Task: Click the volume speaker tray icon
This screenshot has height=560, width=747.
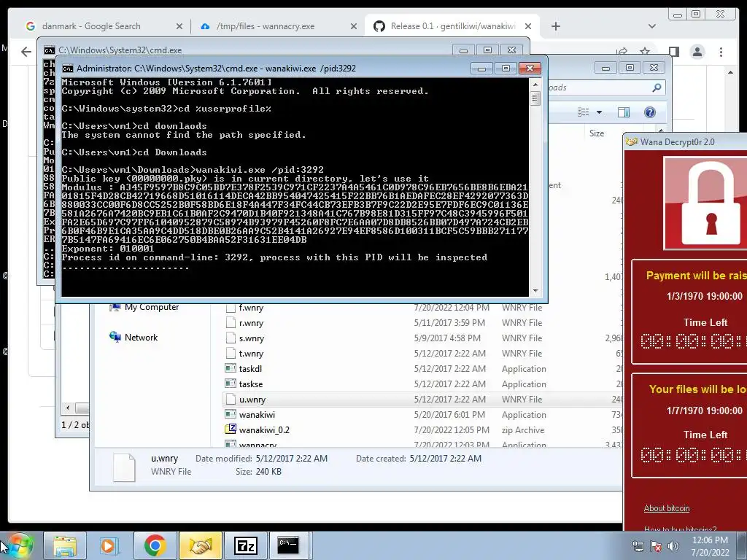Action: 673,546
